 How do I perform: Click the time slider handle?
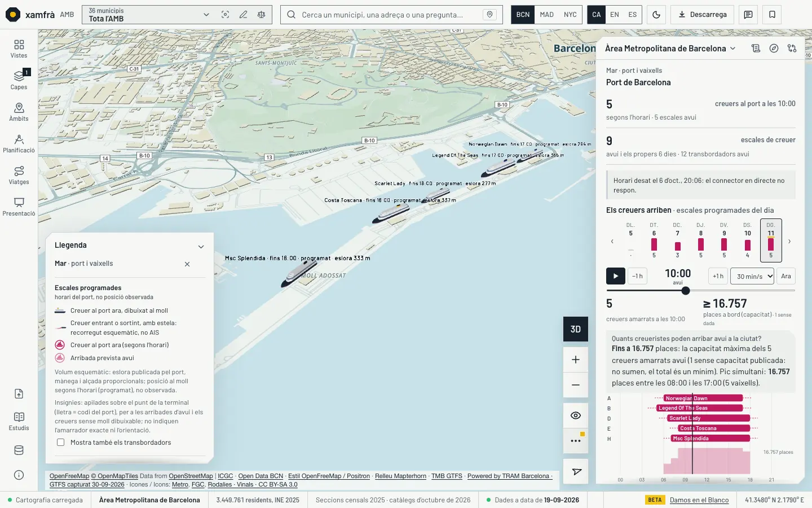pyautogui.click(x=686, y=291)
